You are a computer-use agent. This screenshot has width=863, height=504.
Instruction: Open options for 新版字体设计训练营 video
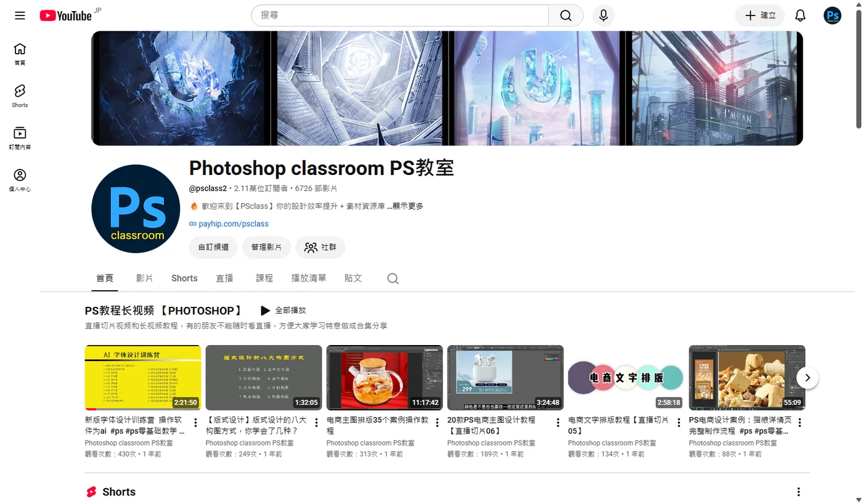(x=195, y=423)
